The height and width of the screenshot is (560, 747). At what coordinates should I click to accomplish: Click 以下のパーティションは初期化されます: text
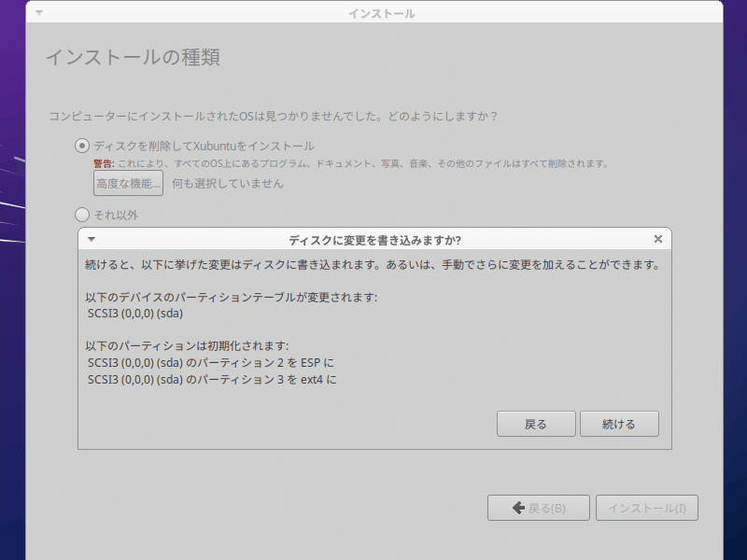pos(187,345)
